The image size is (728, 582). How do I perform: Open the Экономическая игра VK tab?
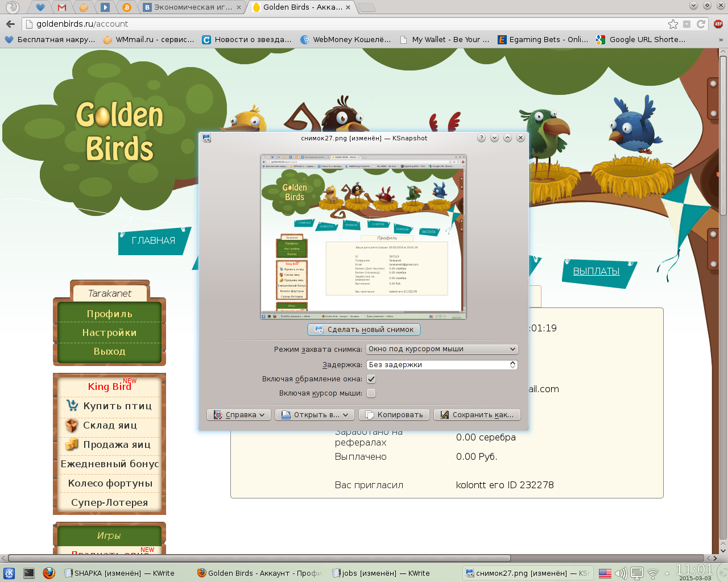point(192,7)
